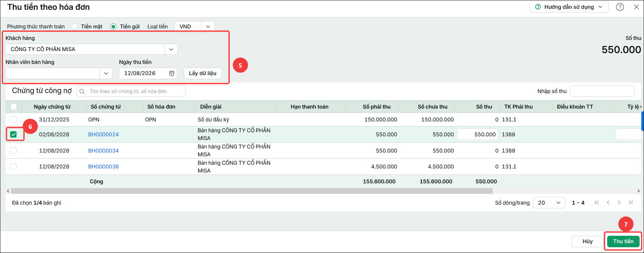The image size is (644, 253).
Task: Tick the checkbox for BH0000038 row
Action: 14,166
